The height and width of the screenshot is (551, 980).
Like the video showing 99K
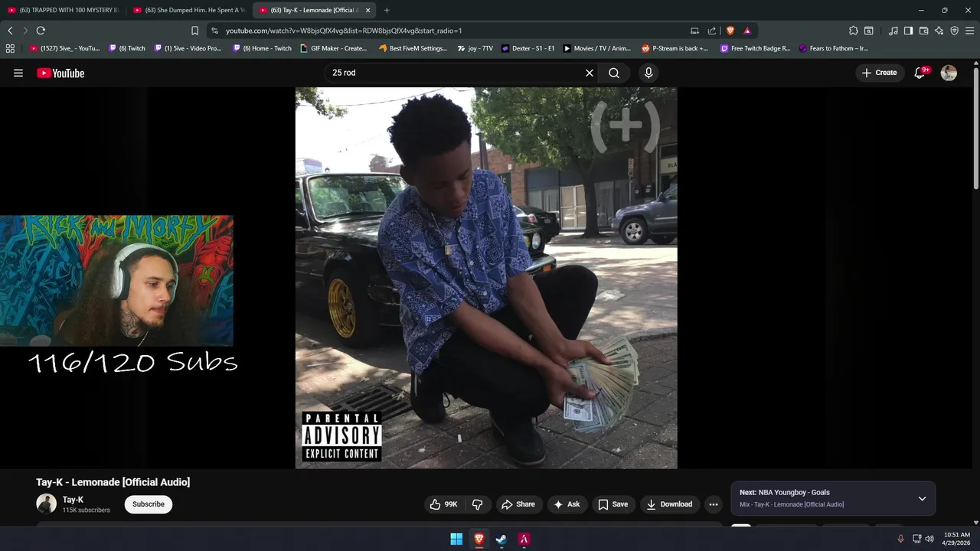click(x=443, y=504)
